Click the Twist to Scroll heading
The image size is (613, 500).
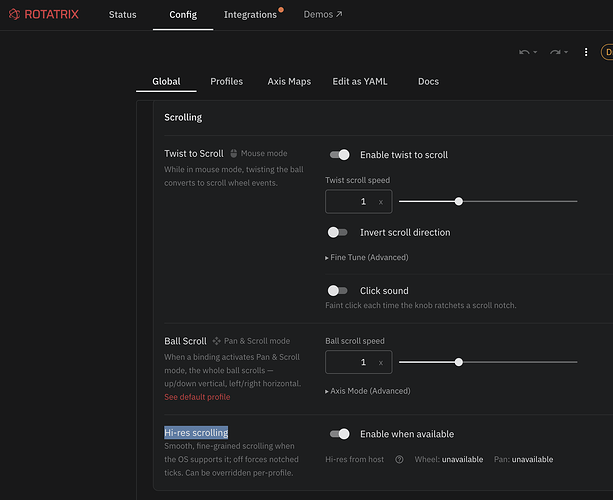(194, 154)
